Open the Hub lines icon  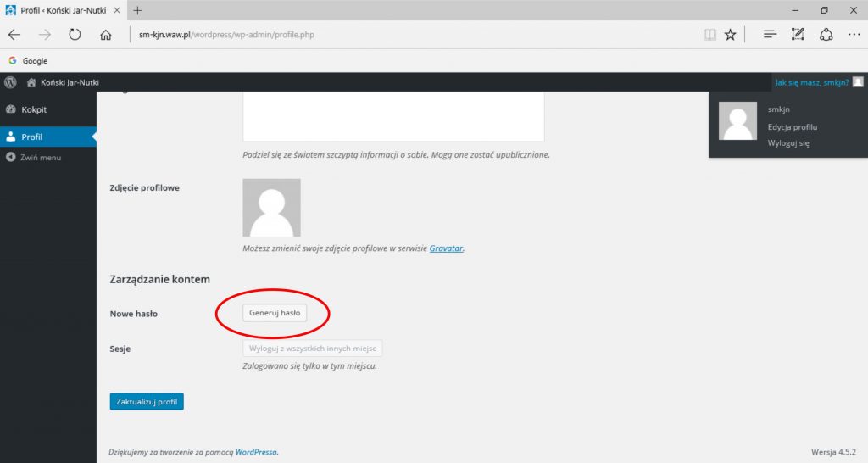click(770, 34)
